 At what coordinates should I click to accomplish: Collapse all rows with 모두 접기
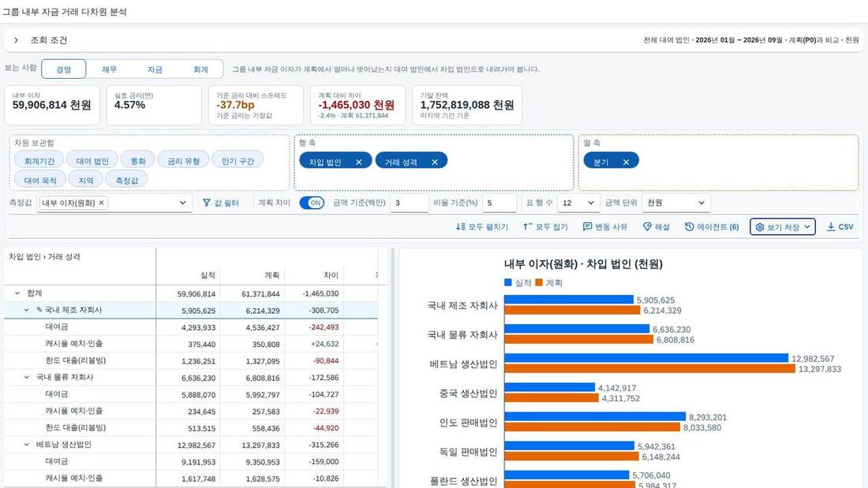pos(545,227)
